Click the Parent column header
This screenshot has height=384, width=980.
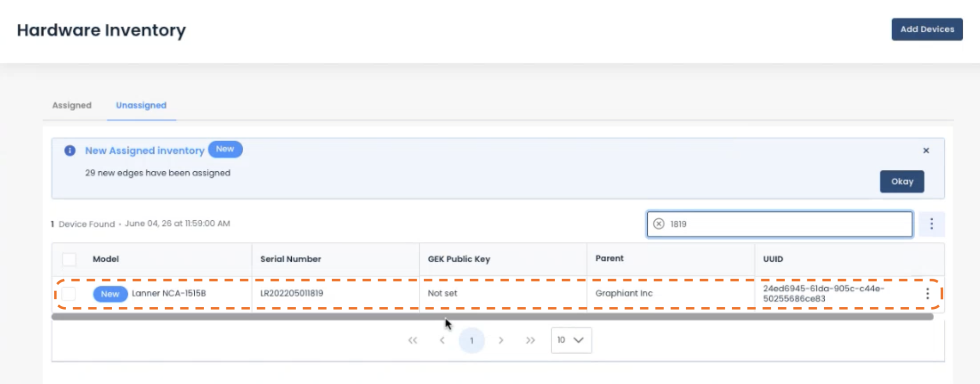609,258
